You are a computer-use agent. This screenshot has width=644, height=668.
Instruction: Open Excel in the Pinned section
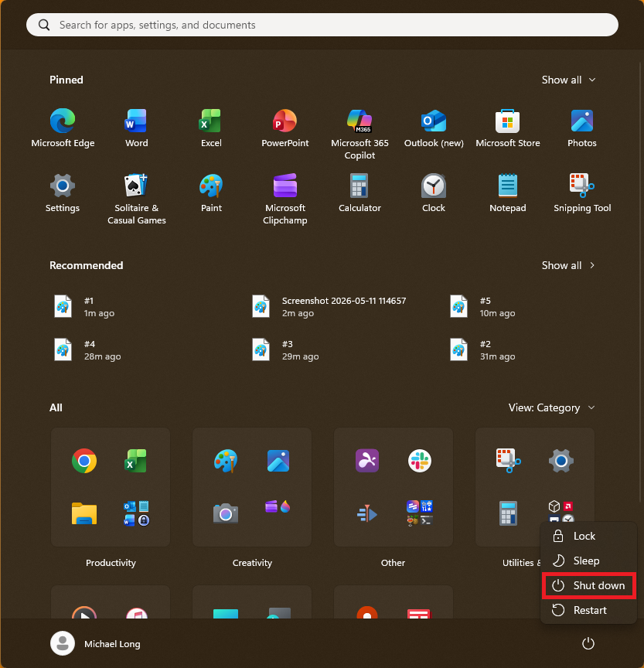[211, 128]
